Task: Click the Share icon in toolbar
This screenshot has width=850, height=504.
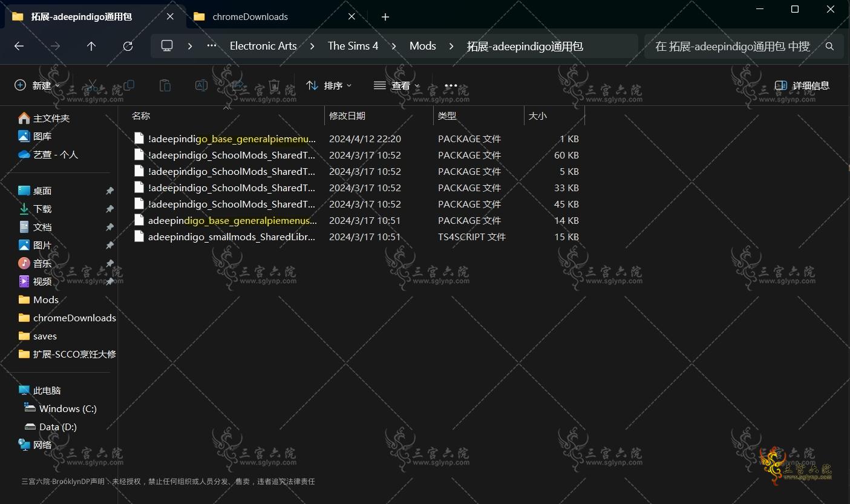Action: pos(238,85)
